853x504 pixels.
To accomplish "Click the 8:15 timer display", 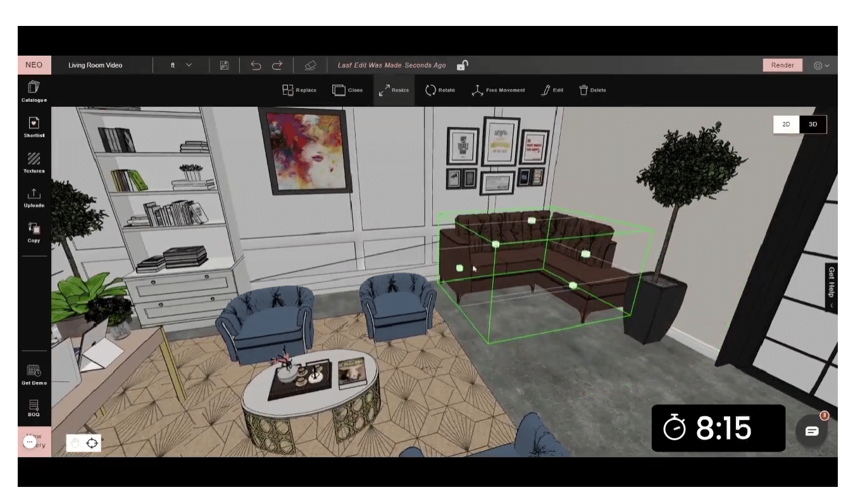I will tap(718, 428).
